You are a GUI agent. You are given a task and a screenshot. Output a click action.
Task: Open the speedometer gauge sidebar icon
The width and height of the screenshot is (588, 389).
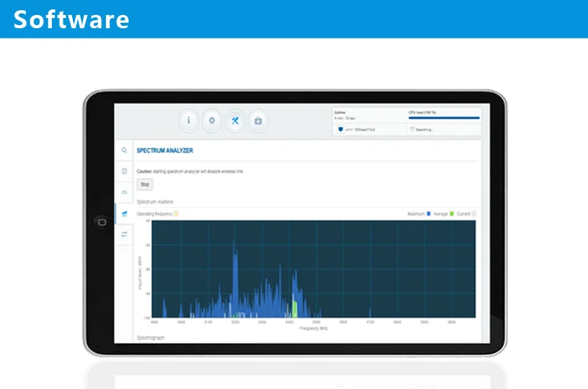pos(124,192)
